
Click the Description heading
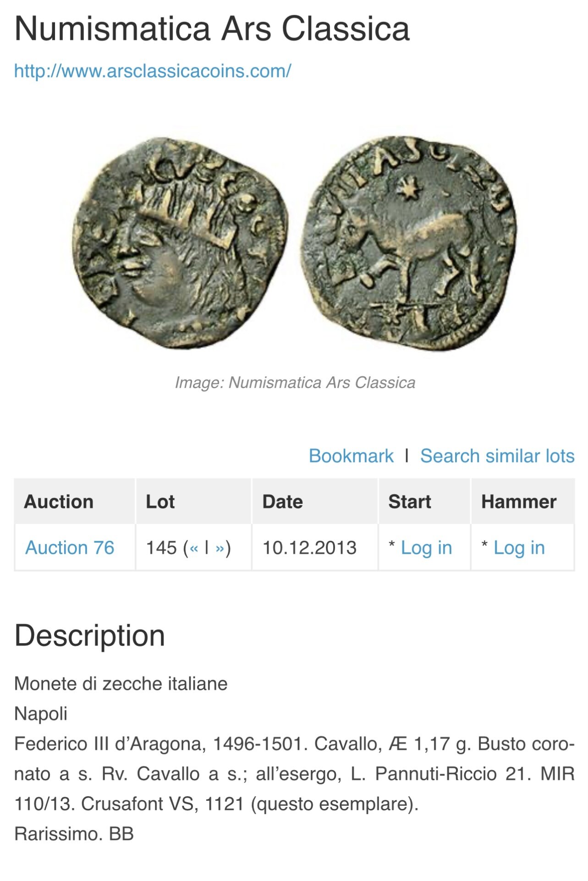pos(90,636)
